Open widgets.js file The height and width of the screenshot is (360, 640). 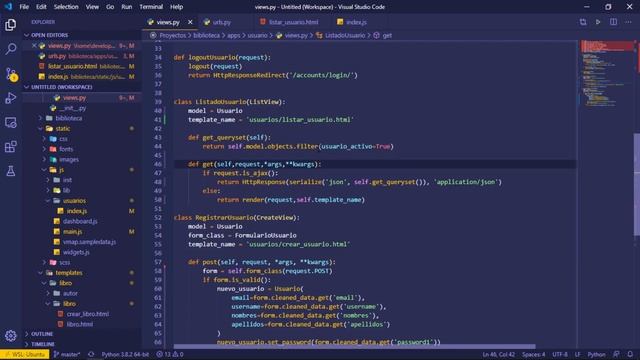tap(76, 252)
